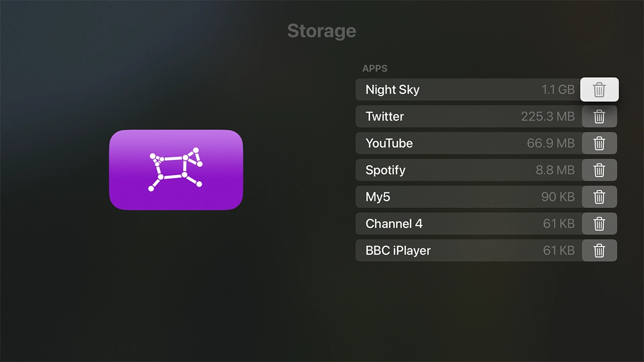The image size is (644, 362).
Task: Click the APPS section header
Action: tap(375, 68)
